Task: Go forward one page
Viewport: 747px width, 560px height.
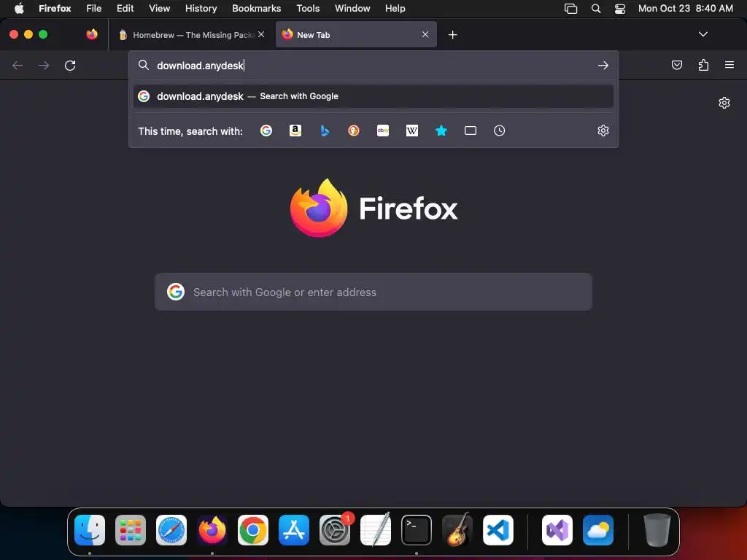Action: [x=44, y=65]
